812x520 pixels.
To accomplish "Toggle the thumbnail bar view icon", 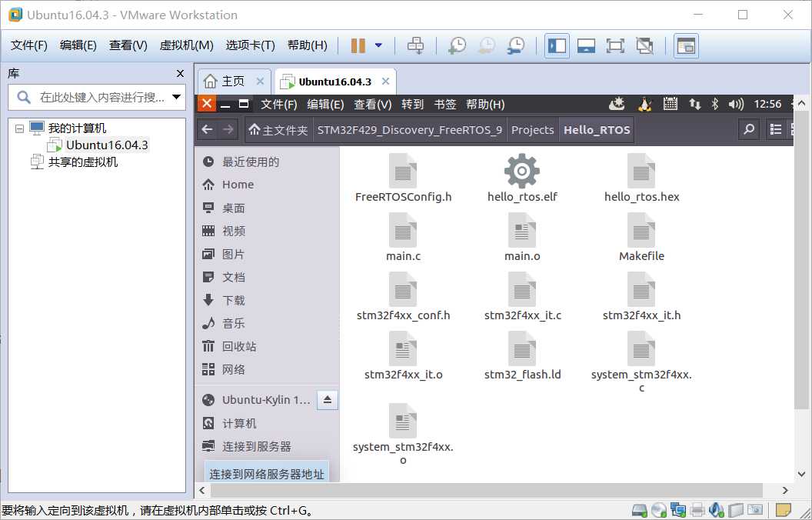I will (586, 45).
